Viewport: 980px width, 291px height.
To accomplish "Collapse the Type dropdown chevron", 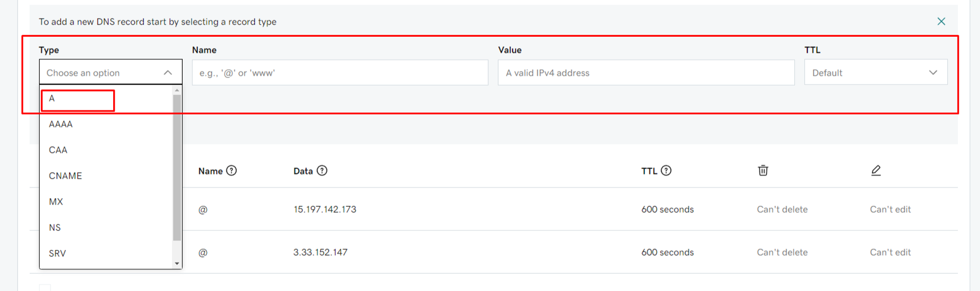I will pyautogui.click(x=168, y=73).
